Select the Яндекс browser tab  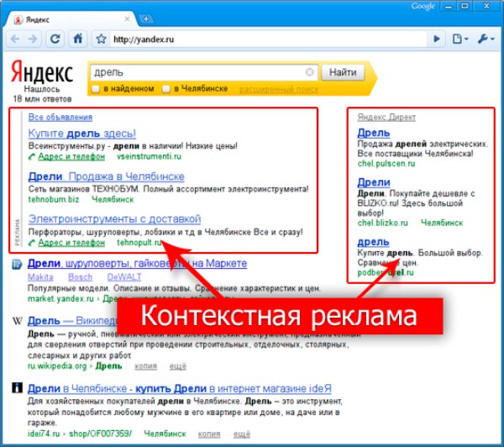click(x=71, y=19)
